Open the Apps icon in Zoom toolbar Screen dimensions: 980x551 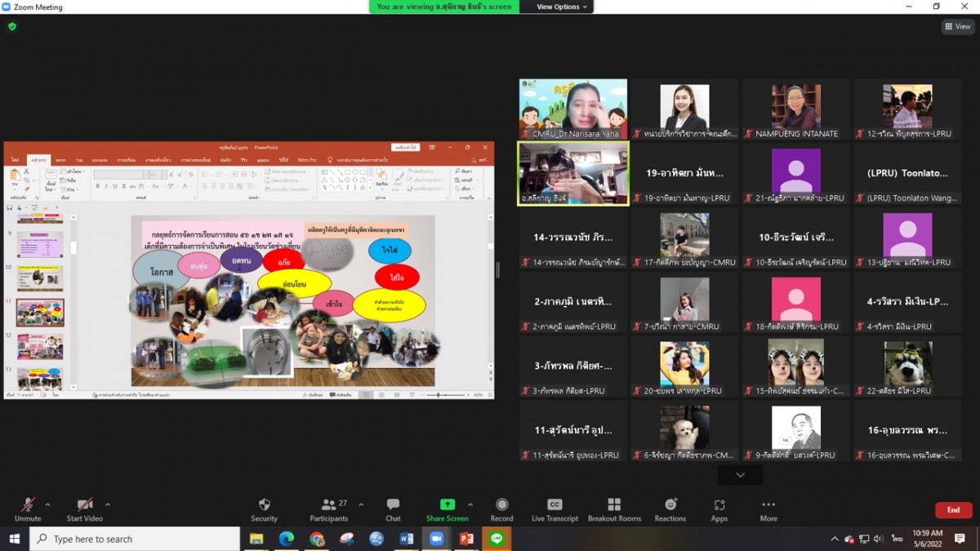[719, 505]
